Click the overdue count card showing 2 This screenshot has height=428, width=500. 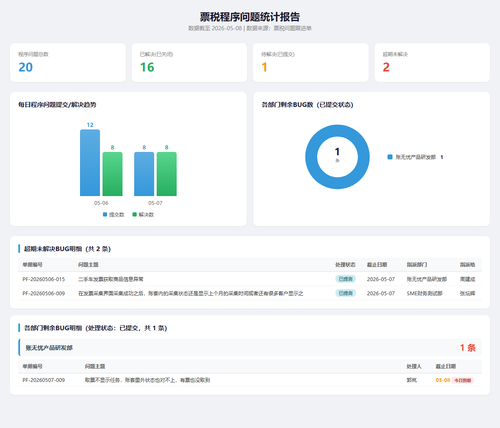(432, 62)
